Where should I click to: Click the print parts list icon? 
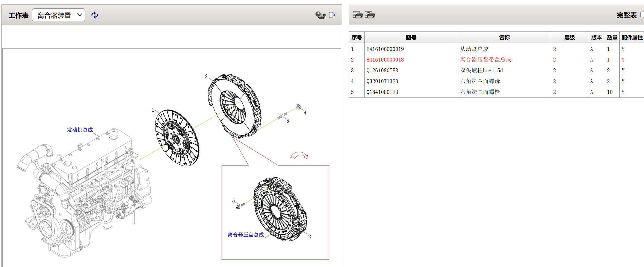358,15
